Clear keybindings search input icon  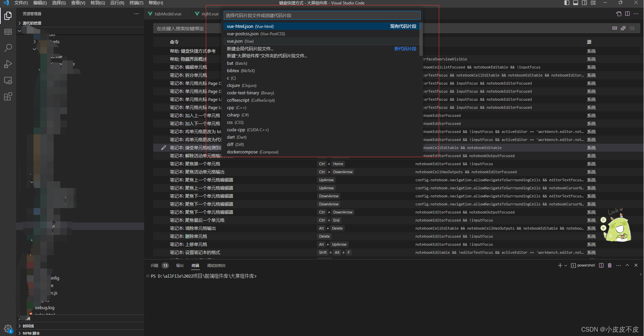tap(632, 28)
